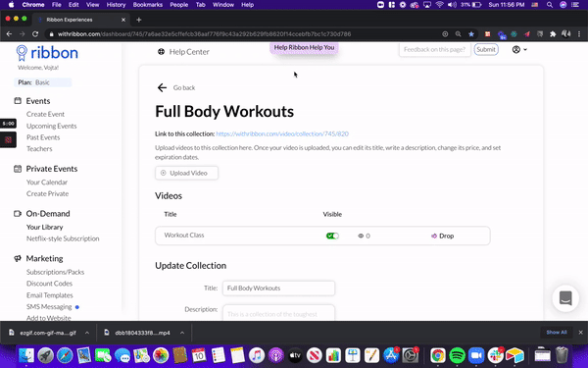Screen dimensions: 588x368
Task: Go to Upcoming Events
Action: [51, 126]
